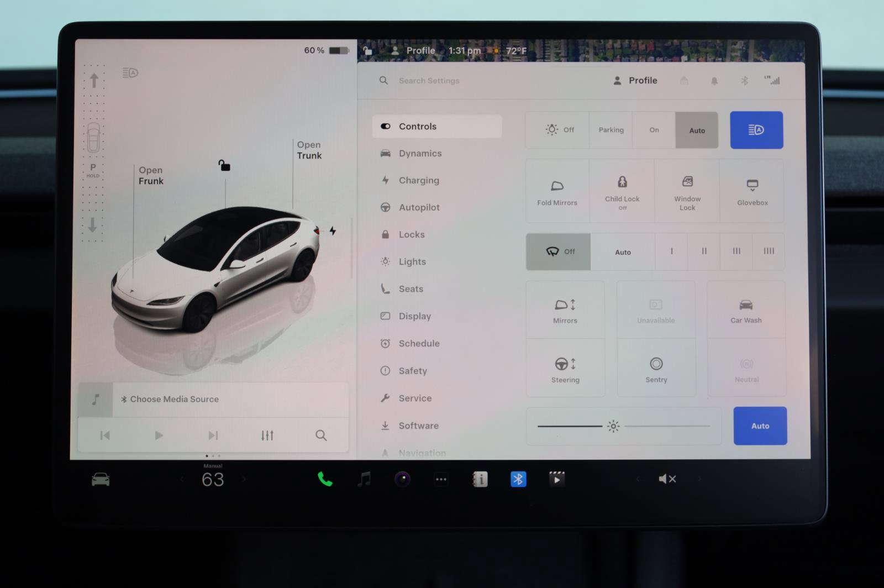The image size is (884, 588).
Task: Switch to the Charging settings section
Action: [419, 180]
